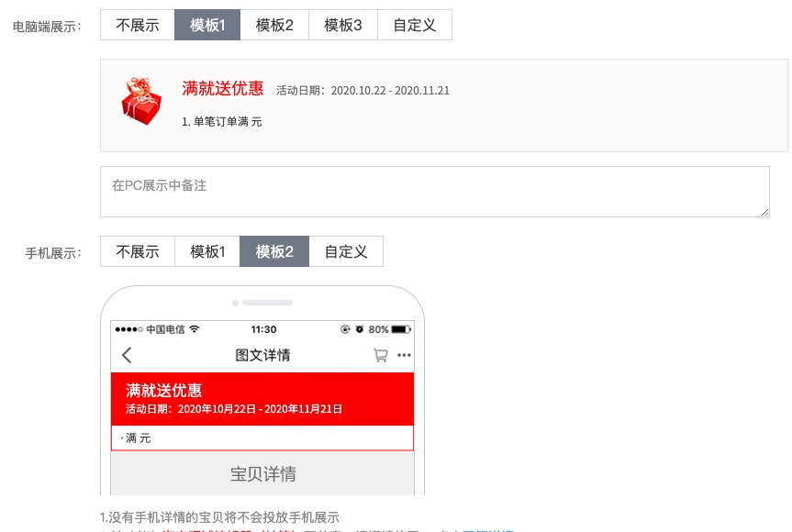Select 自定义 for 电脑端展示

(414, 26)
